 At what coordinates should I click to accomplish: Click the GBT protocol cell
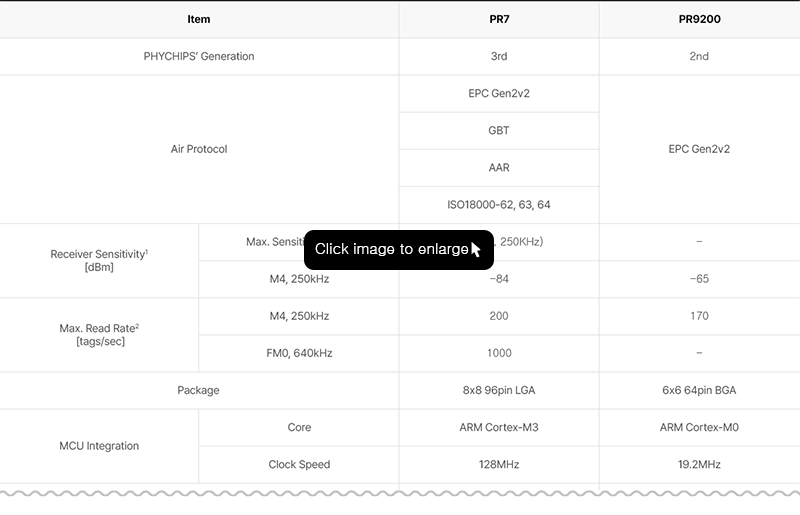499,131
